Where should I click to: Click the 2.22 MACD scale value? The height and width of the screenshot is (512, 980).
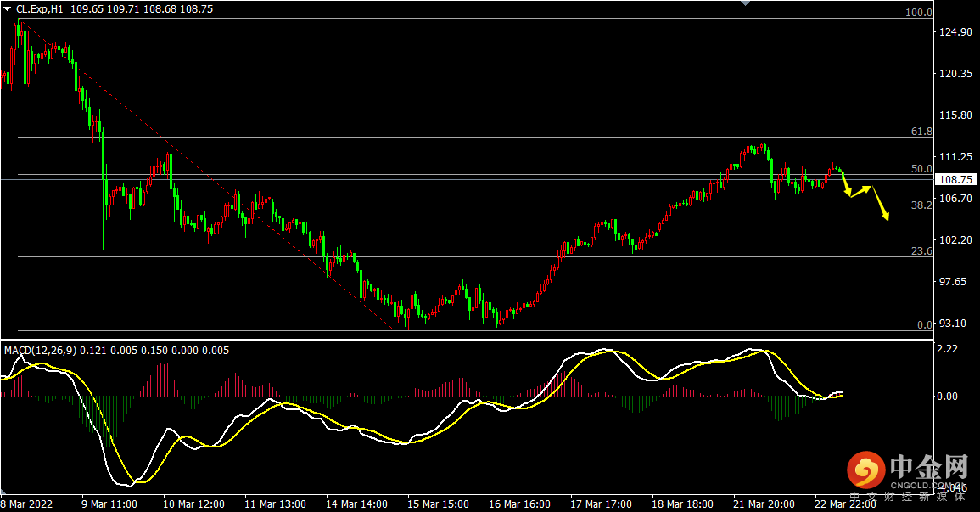pos(947,348)
